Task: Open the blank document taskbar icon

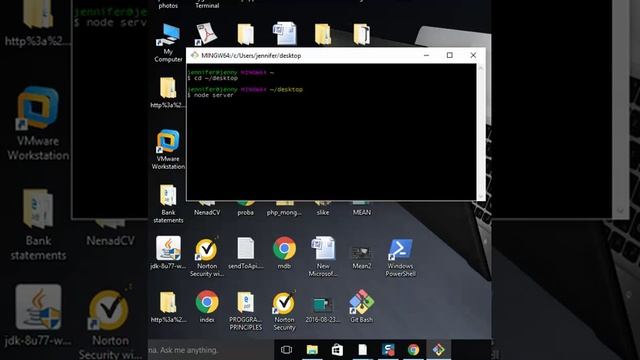Action: [362, 350]
